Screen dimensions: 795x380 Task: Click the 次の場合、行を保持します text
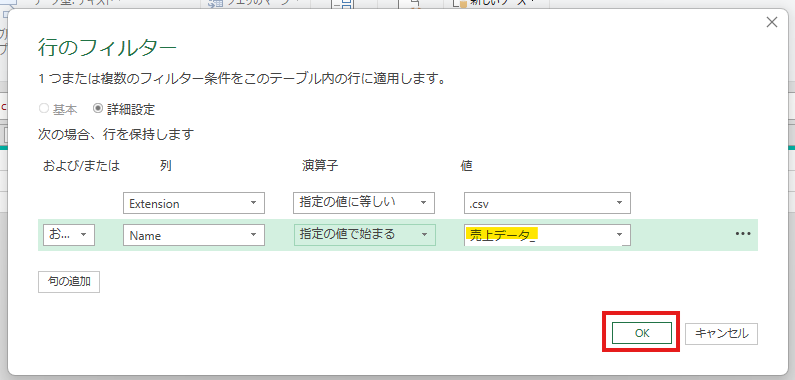[x=116, y=135]
